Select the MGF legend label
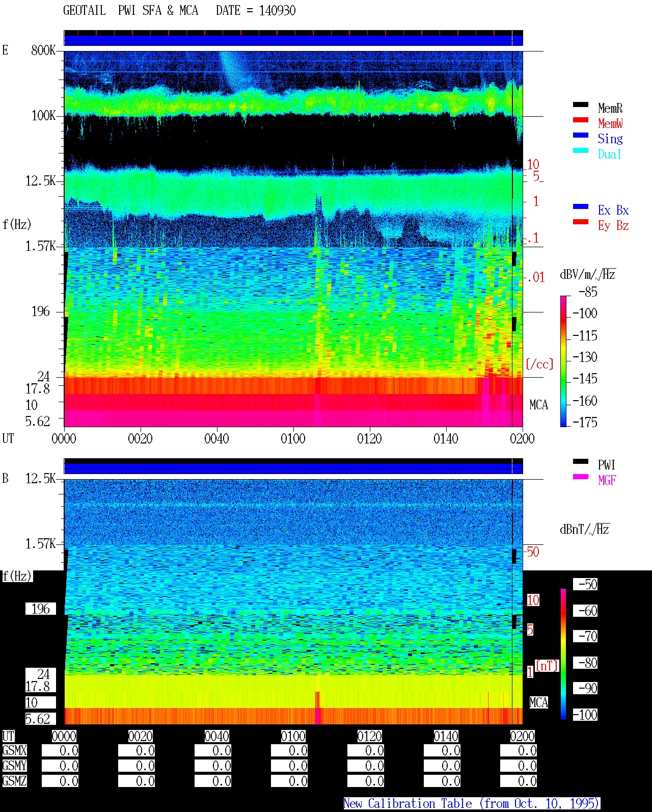This screenshot has height=812, width=652. (x=607, y=480)
